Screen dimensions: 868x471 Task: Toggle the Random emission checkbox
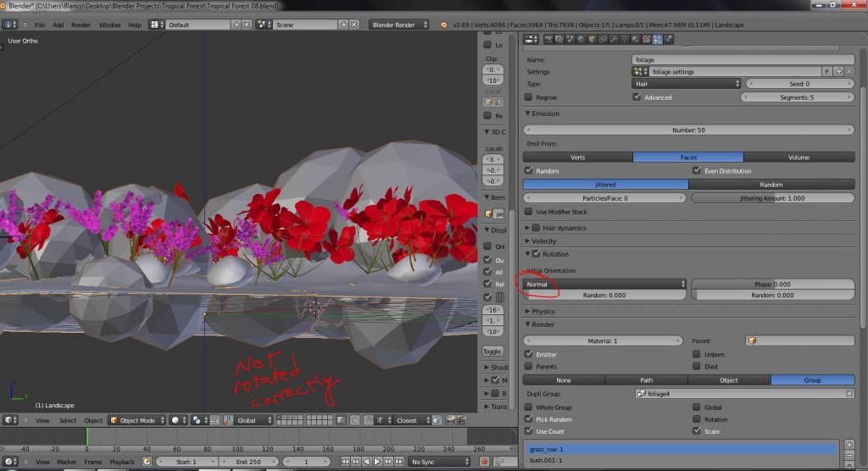pos(529,171)
